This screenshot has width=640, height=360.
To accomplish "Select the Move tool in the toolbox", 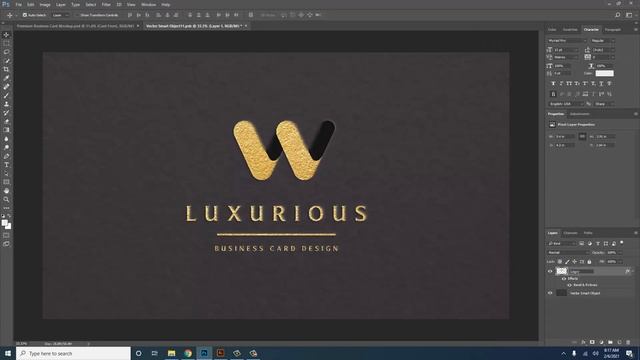I will [x=6, y=35].
